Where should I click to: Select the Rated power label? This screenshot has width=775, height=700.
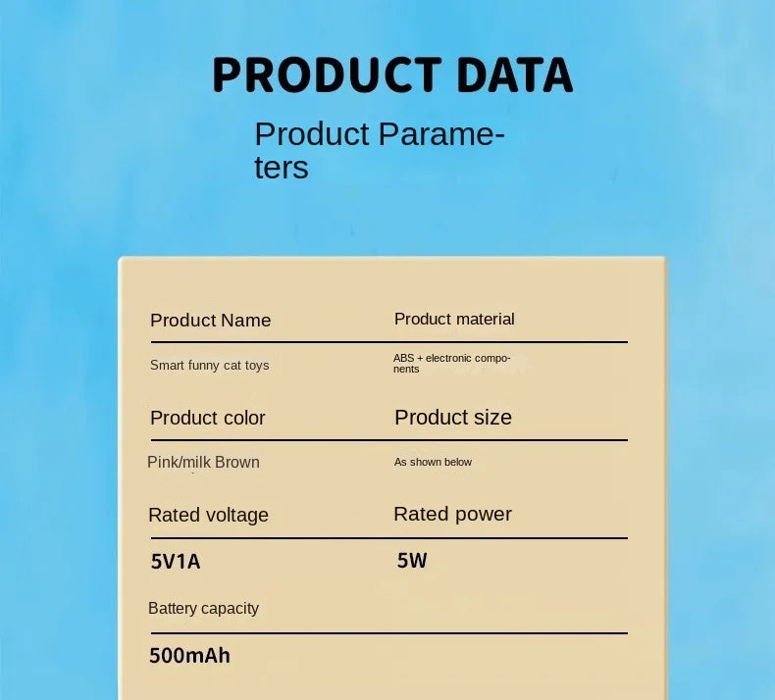tap(452, 514)
